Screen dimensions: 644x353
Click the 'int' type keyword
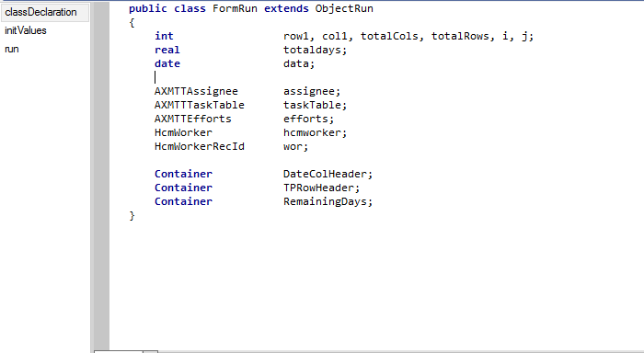point(164,36)
